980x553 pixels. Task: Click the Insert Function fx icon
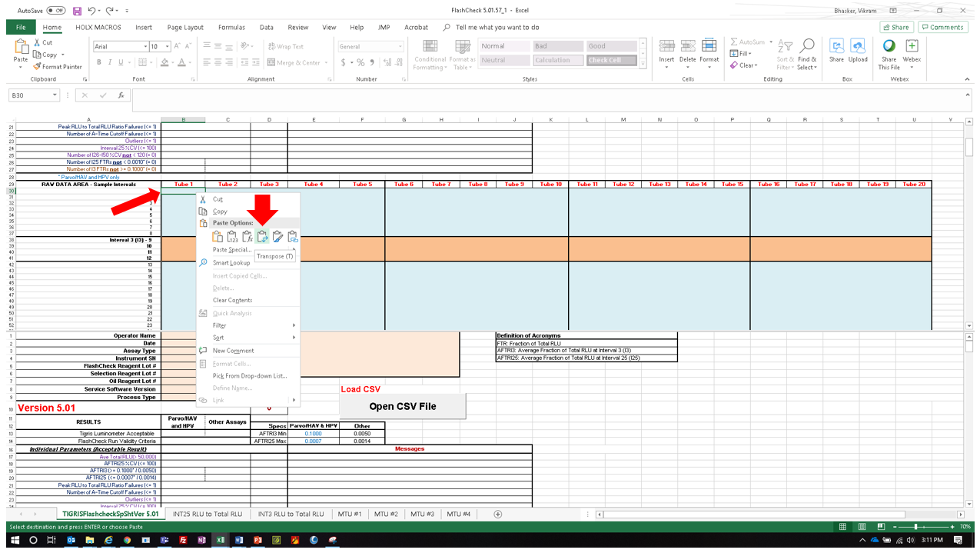point(121,95)
